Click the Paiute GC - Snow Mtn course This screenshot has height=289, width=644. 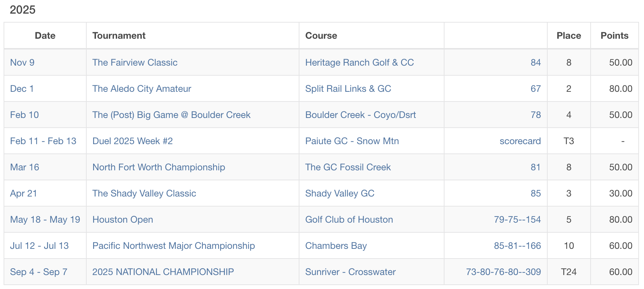pyautogui.click(x=352, y=141)
